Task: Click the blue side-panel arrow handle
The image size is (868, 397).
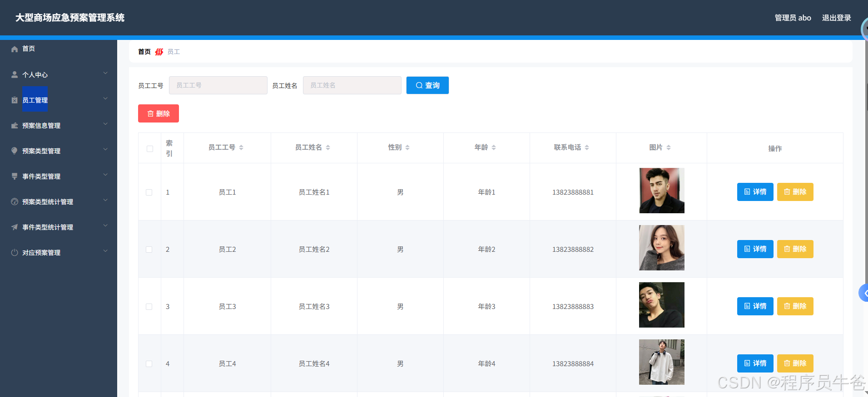Action: pos(863,293)
